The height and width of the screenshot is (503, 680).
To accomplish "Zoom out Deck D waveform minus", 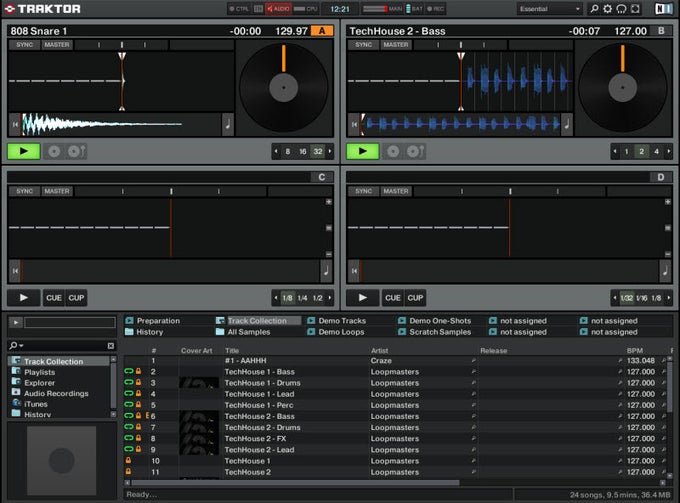I will point(668,254).
